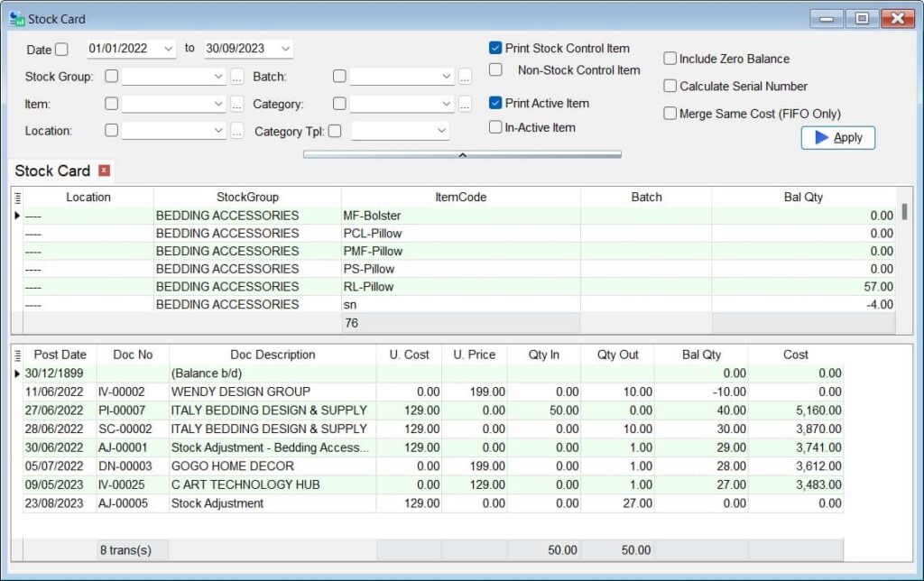
Task: Enable Merge Same Cost (FIFO Only)
Action: [x=670, y=113]
